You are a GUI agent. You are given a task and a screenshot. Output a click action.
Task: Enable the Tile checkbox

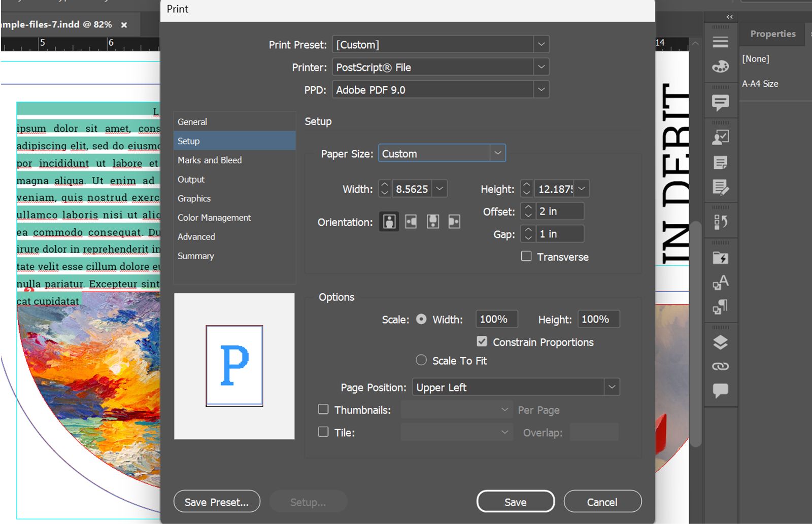coord(323,432)
